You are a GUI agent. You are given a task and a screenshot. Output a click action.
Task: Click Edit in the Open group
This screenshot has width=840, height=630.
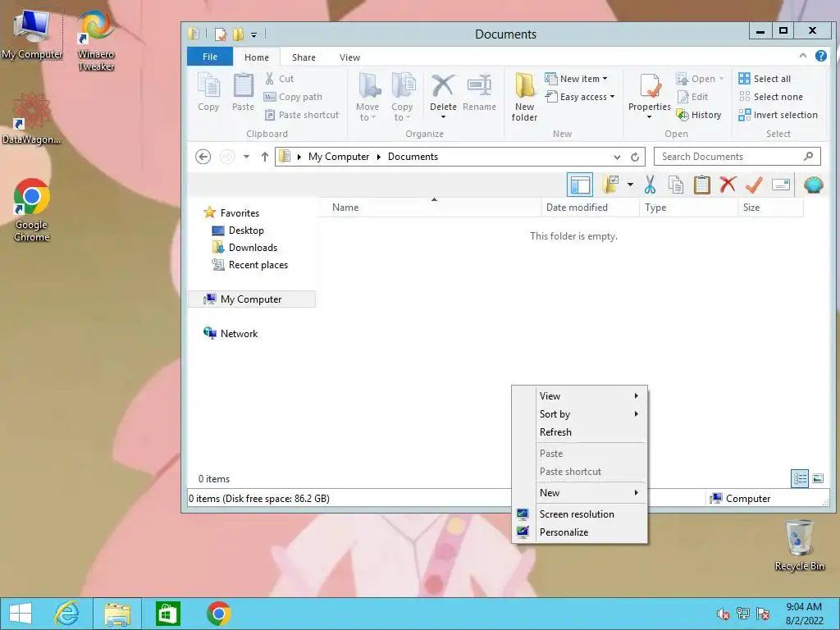coord(692,97)
